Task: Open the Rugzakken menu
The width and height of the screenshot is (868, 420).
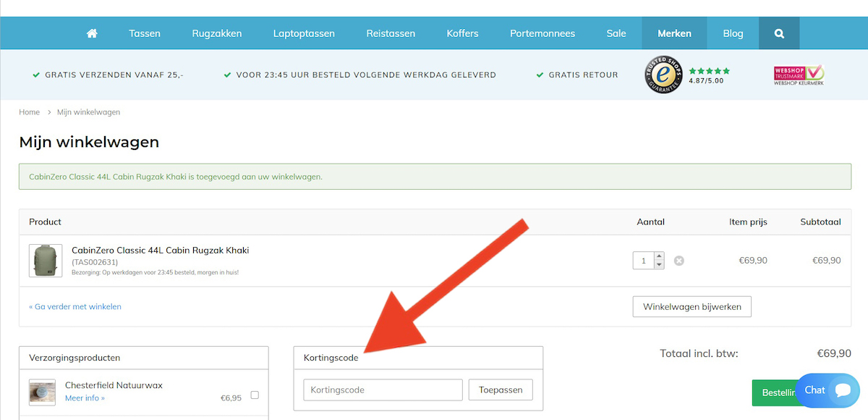Action: coord(217,33)
